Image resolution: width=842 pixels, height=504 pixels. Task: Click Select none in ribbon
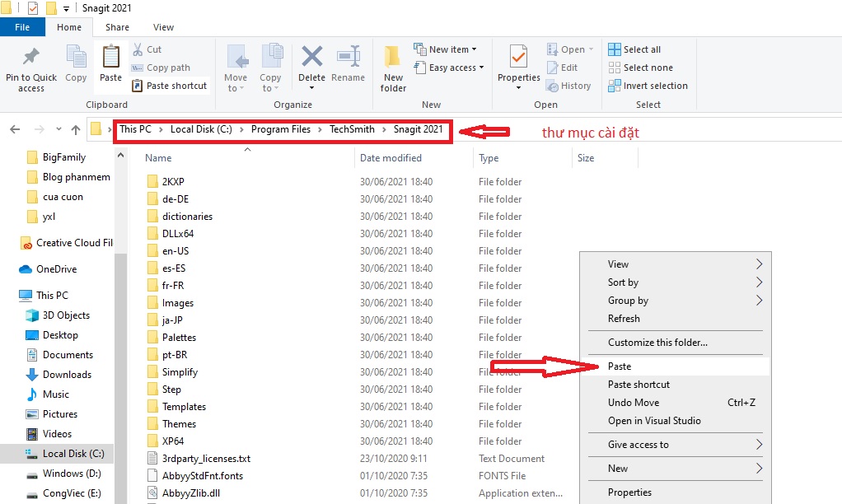point(641,68)
